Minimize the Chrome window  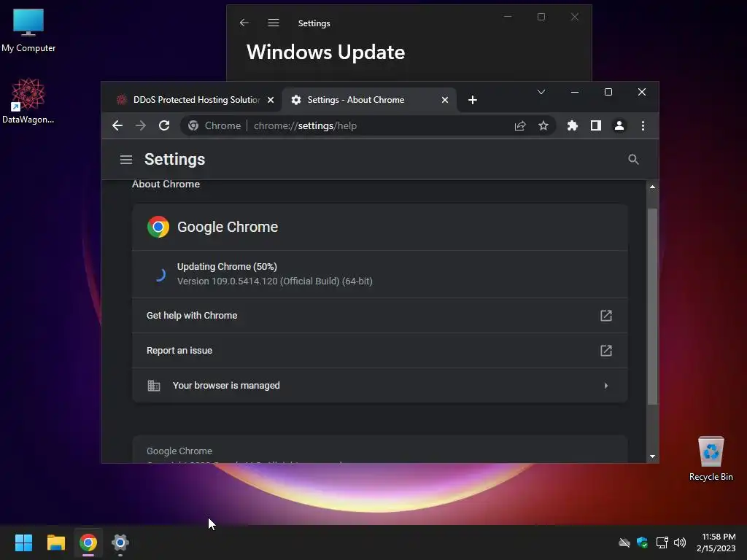575,92
